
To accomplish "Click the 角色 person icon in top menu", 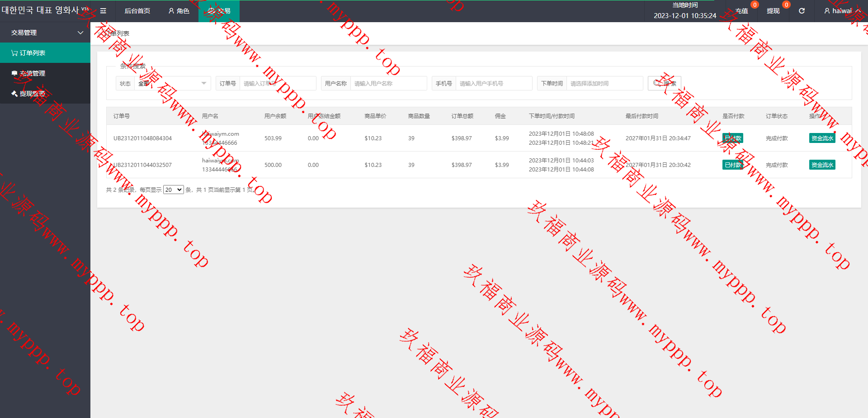I will 171,11.
